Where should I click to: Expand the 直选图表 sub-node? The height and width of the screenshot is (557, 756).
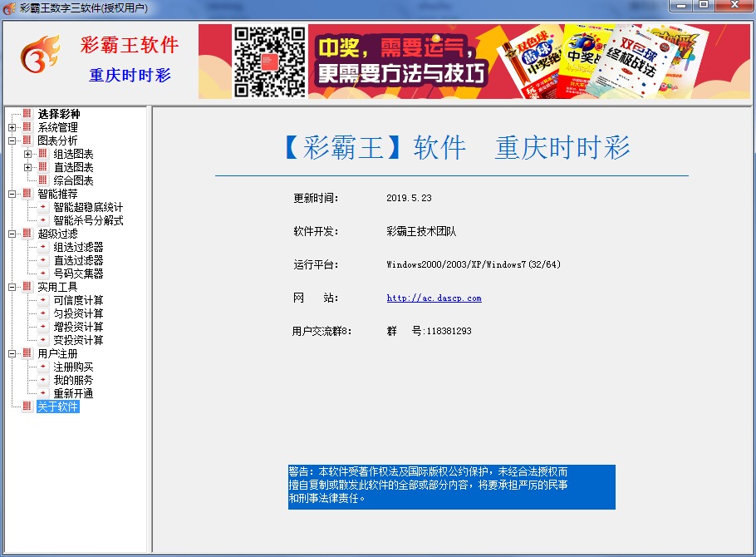pos(28,167)
